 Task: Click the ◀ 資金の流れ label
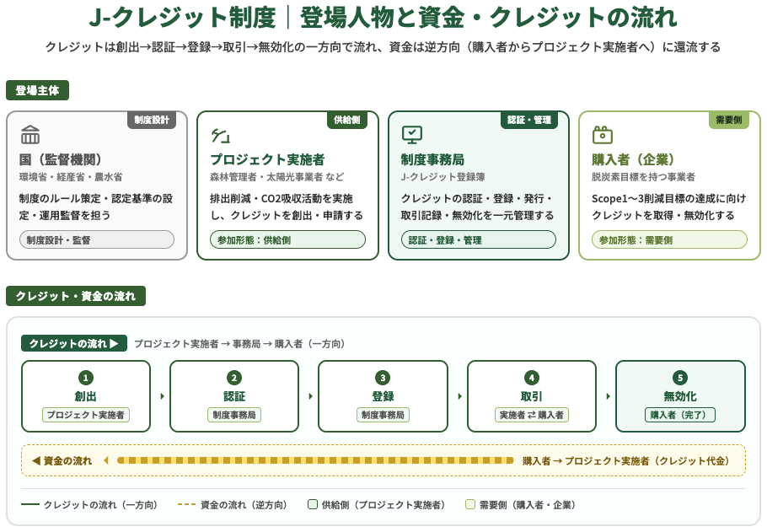coord(62,460)
